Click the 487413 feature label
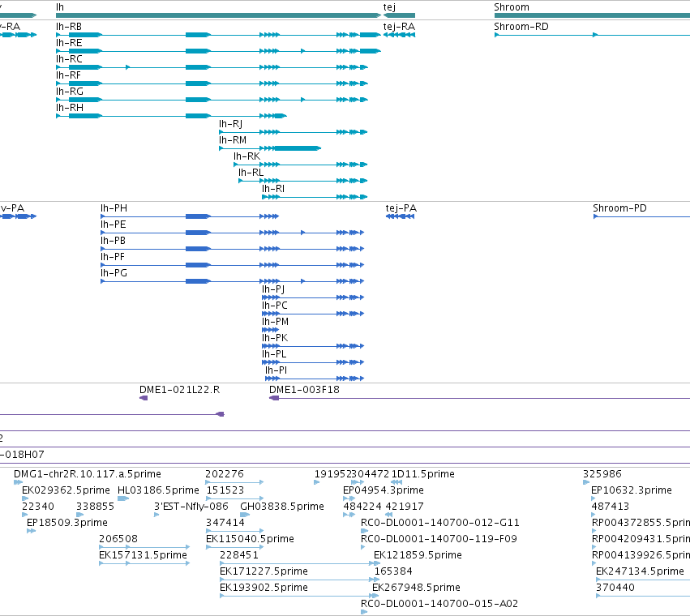The height and width of the screenshot is (616, 690). (x=611, y=507)
